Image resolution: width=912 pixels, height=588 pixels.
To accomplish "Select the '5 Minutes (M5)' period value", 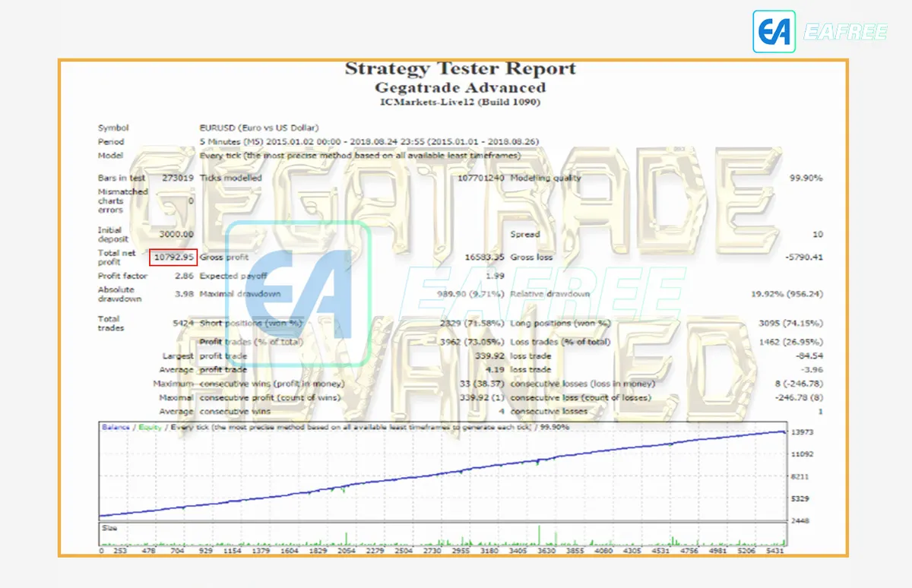I will click(x=230, y=141).
